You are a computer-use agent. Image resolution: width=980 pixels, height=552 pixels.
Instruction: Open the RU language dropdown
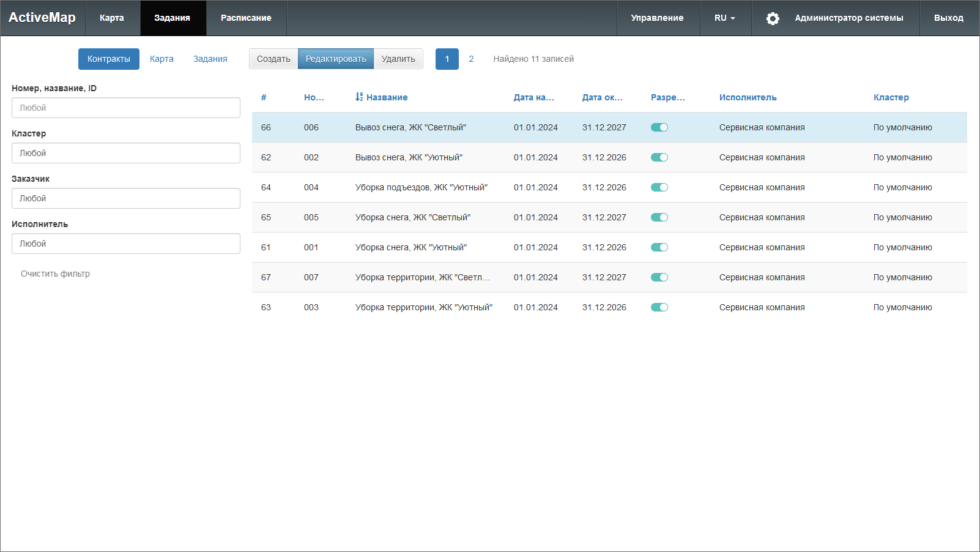point(724,18)
